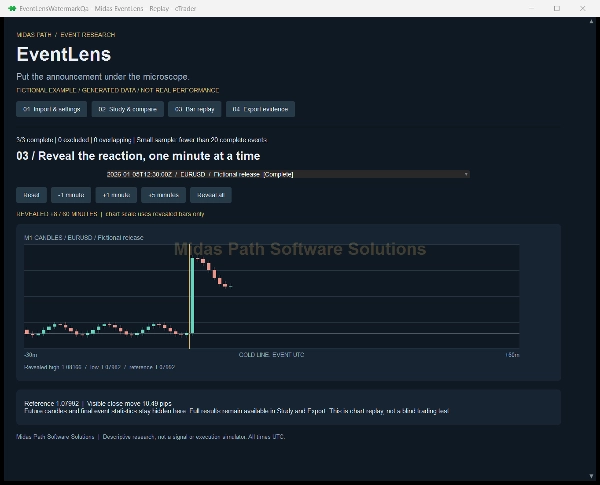Maximize the EventLens window

(x=557, y=8)
